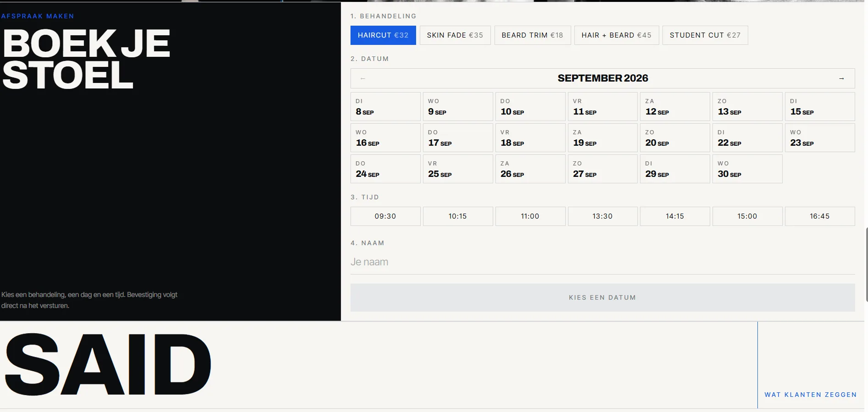Choose Thursday 17 Sep date
This screenshot has height=412, width=868.
458,138
